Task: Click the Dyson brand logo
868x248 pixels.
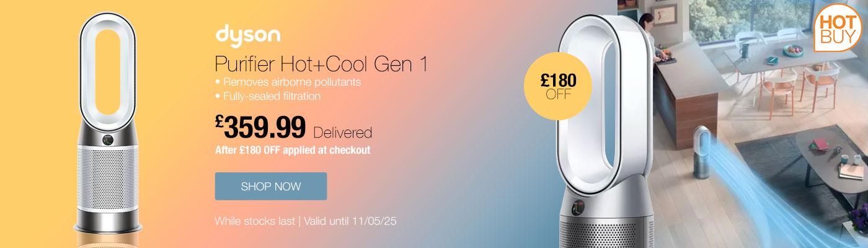Action: (x=248, y=35)
